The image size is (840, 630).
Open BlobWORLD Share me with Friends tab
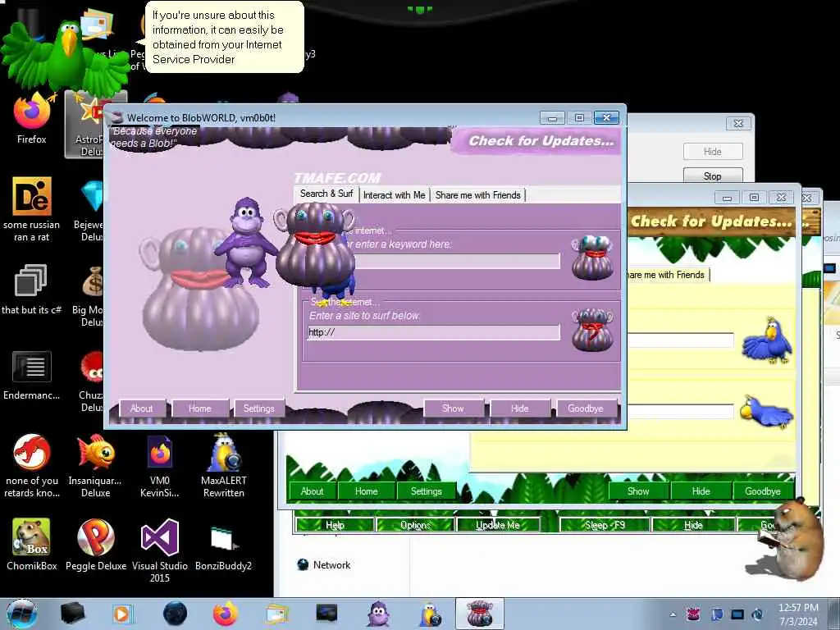[x=478, y=195]
